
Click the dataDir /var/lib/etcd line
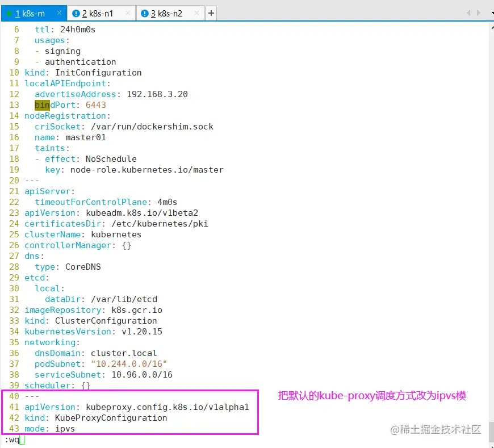click(x=101, y=299)
